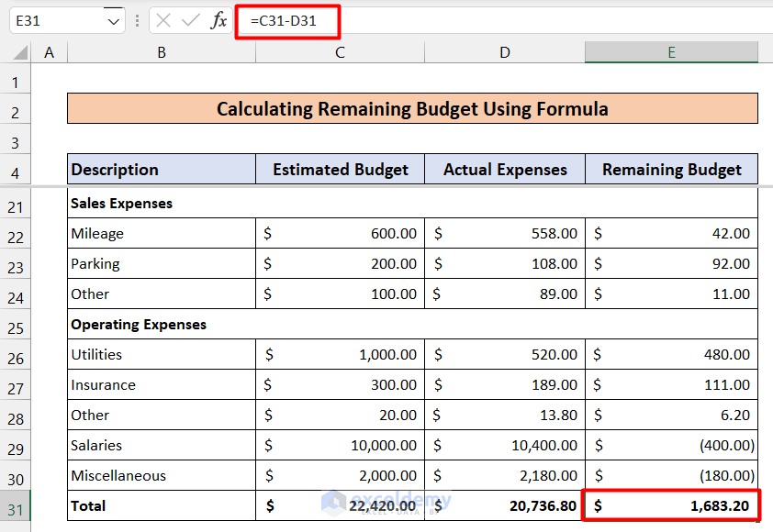
Task: Click the Mileage remaining budget 42.00
Action: [x=671, y=233]
